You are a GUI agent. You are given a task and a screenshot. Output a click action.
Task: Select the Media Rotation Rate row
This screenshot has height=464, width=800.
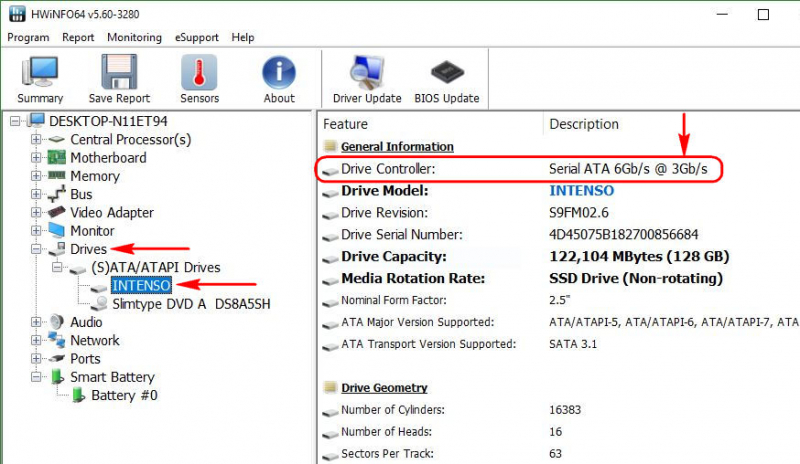pos(559,278)
